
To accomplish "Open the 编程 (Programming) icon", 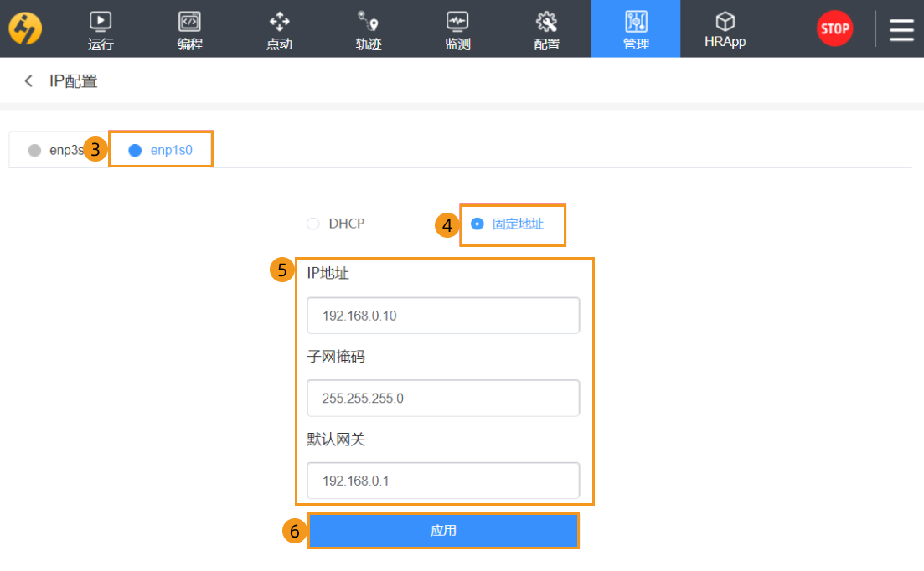I will click(190, 22).
